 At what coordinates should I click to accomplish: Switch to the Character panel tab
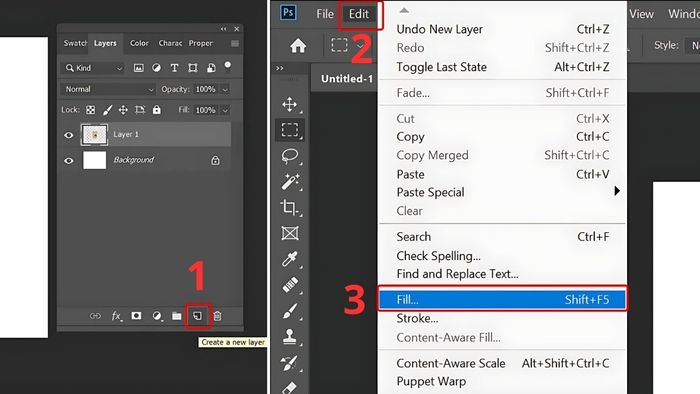(x=170, y=43)
